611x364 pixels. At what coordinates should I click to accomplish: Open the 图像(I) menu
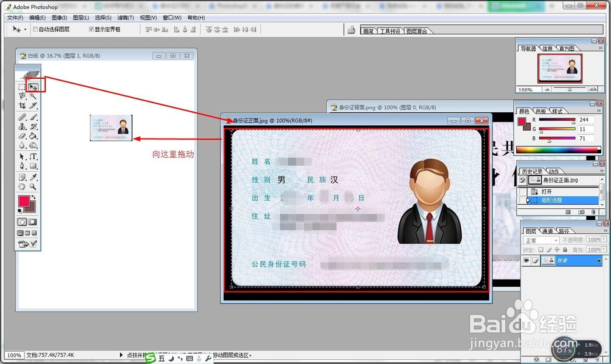coord(59,18)
